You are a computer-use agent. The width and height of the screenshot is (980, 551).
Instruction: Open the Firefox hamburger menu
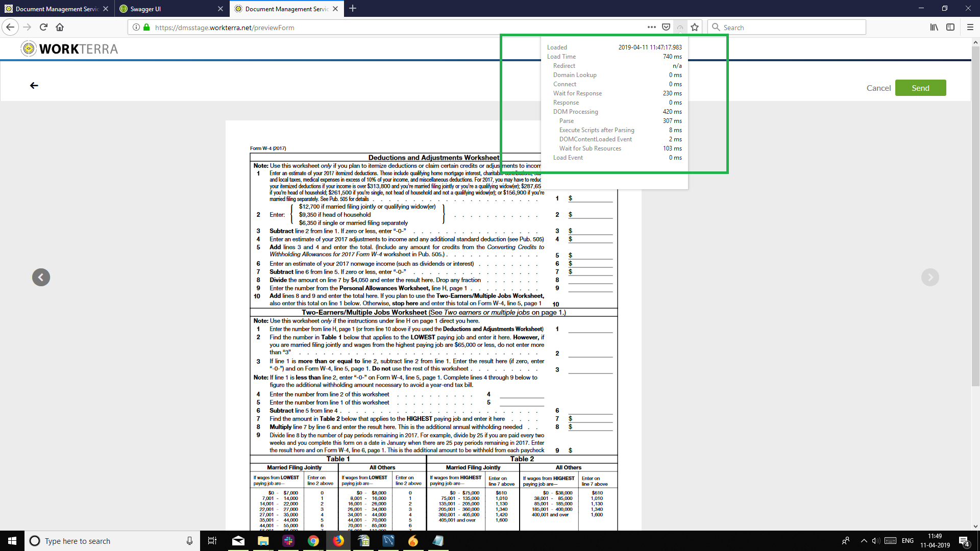[x=970, y=28]
